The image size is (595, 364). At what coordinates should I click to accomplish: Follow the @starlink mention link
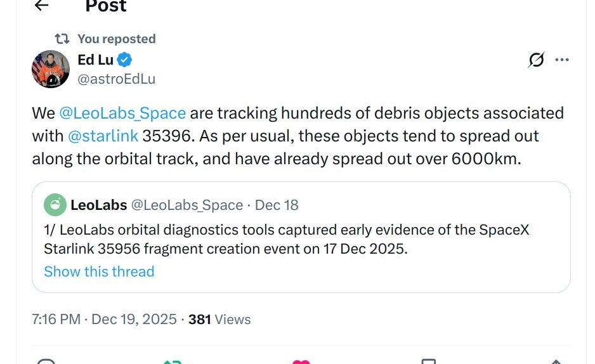pyautogui.click(x=102, y=136)
